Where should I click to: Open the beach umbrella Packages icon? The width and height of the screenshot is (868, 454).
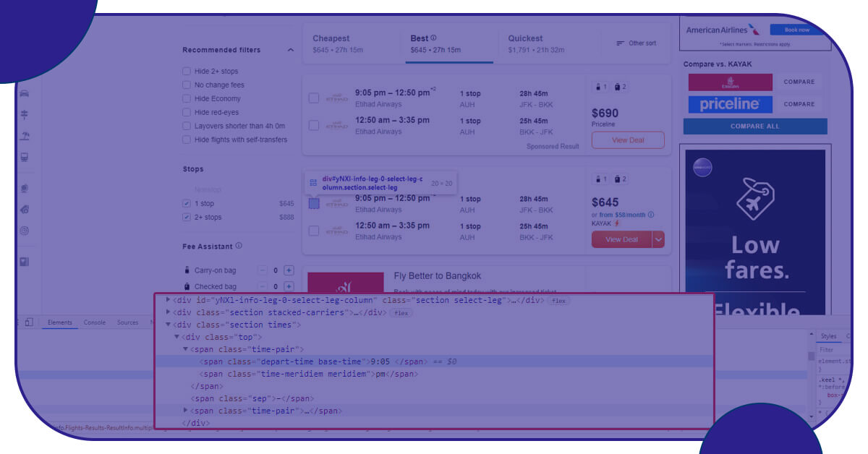coord(24,136)
